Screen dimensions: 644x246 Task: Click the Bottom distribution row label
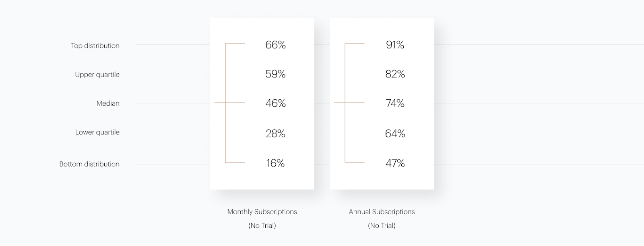(x=89, y=164)
